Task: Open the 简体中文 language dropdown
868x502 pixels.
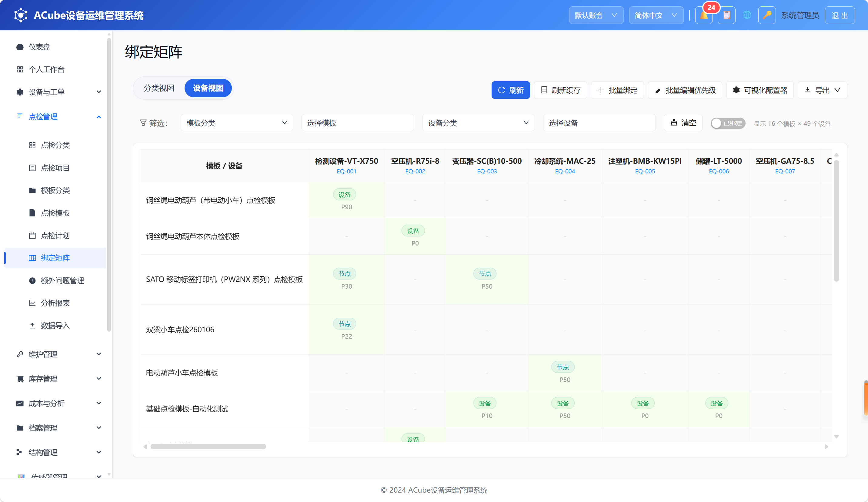Action: click(x=656, y=15)
